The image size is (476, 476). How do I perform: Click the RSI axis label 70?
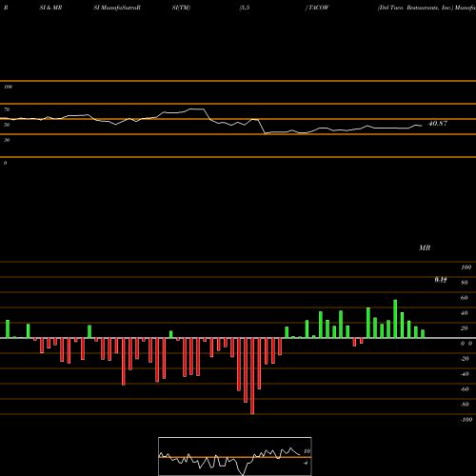point(7,109)
